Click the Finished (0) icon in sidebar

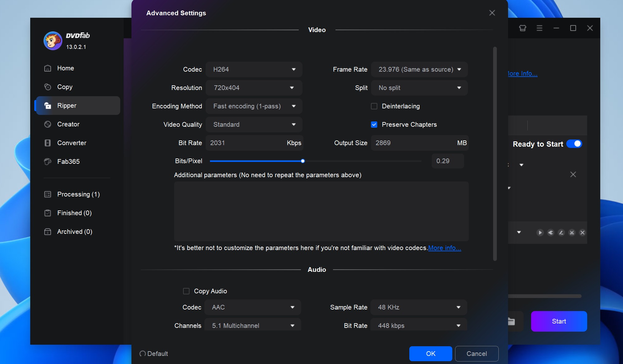pyautogui.click(x=47, y=213)
